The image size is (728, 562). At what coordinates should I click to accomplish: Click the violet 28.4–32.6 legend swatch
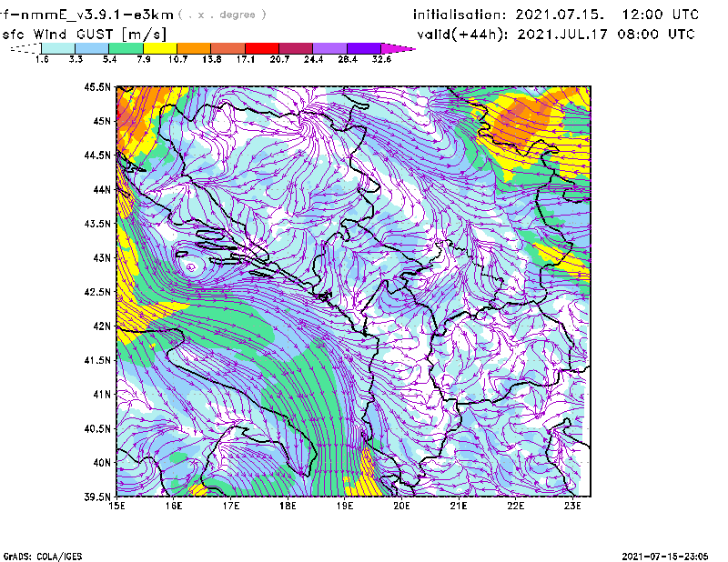[x=364, y=48]
